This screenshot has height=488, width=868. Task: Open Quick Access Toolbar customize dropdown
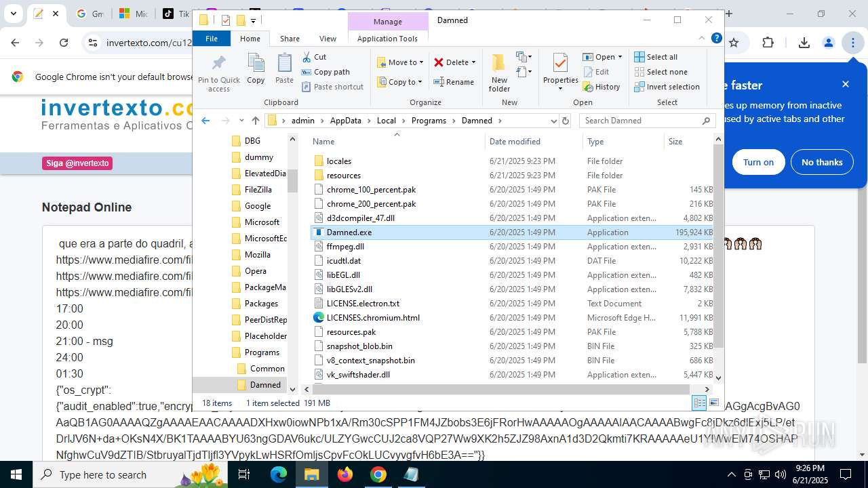coord(253,20)
